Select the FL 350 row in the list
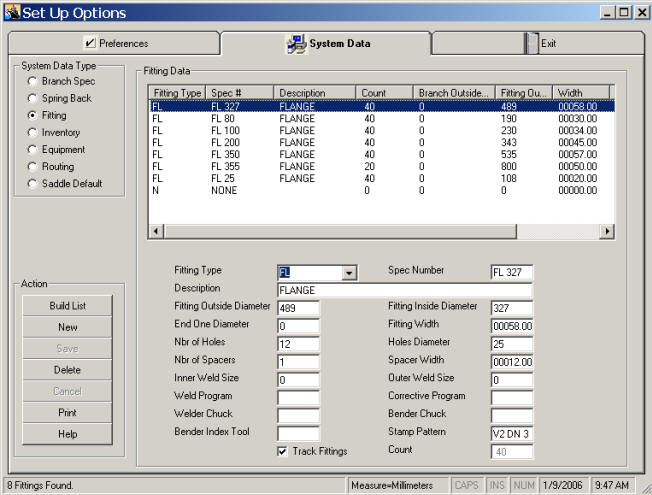 (x=382, y=154)
